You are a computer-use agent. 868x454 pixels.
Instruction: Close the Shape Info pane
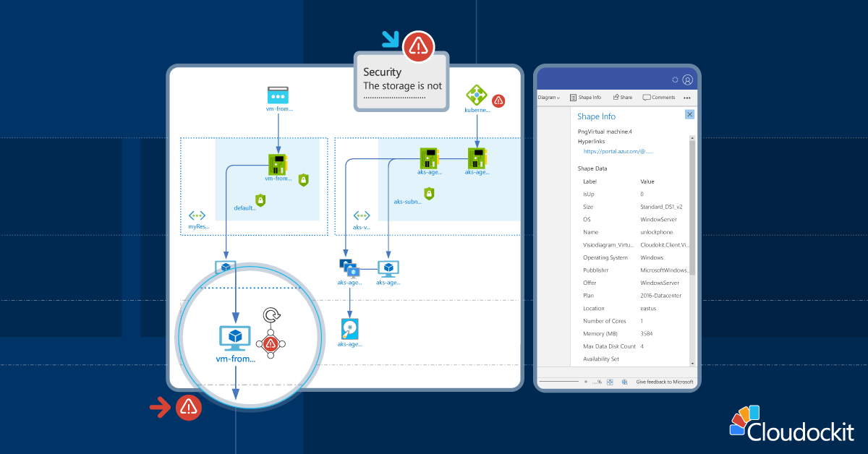tap(689, 114)
